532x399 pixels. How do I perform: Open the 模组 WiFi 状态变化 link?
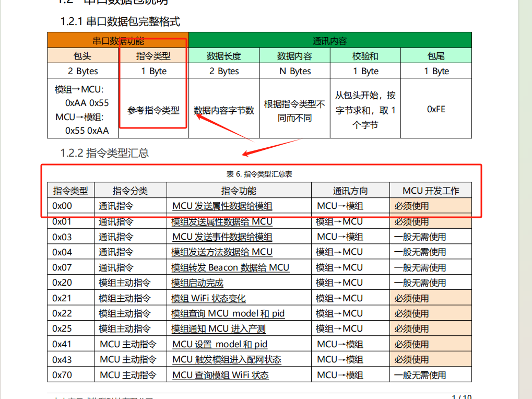tap(208, 298)
